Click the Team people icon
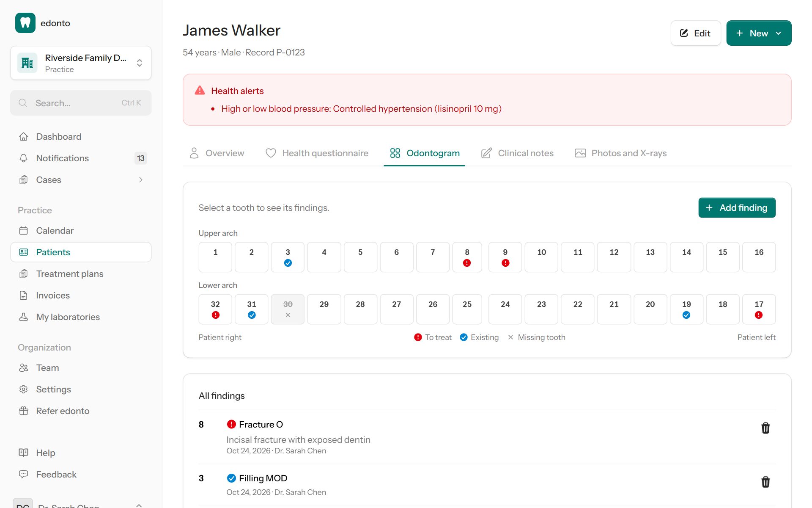Viewport: 812px width, 508px height. click(x=24, y=368)
